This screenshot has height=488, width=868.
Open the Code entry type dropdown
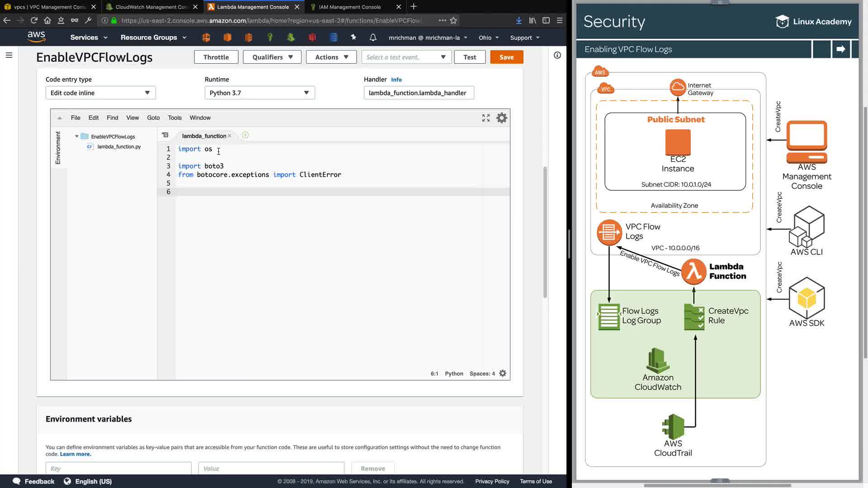[x=100, y=93]
